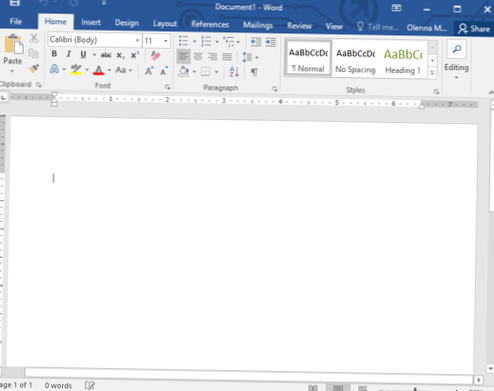
Task: Apply paragraph borders
Action: pos(206,72)
